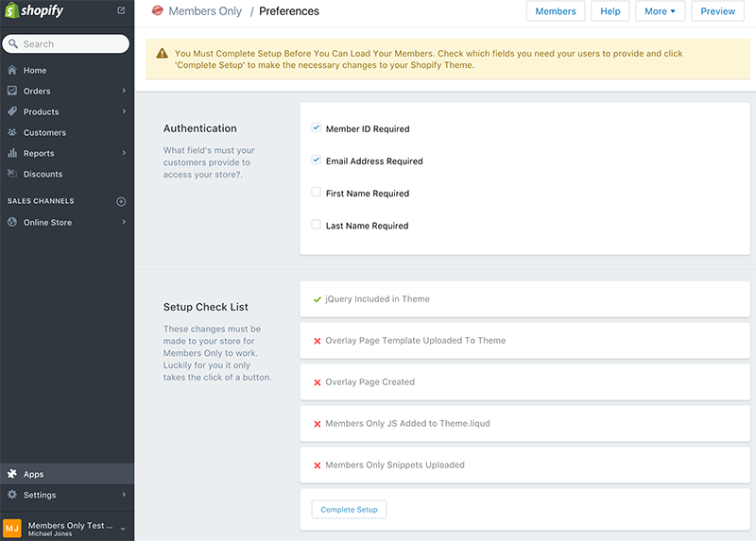
Task: Click red X beside Members Only JS
Action: 318,424
